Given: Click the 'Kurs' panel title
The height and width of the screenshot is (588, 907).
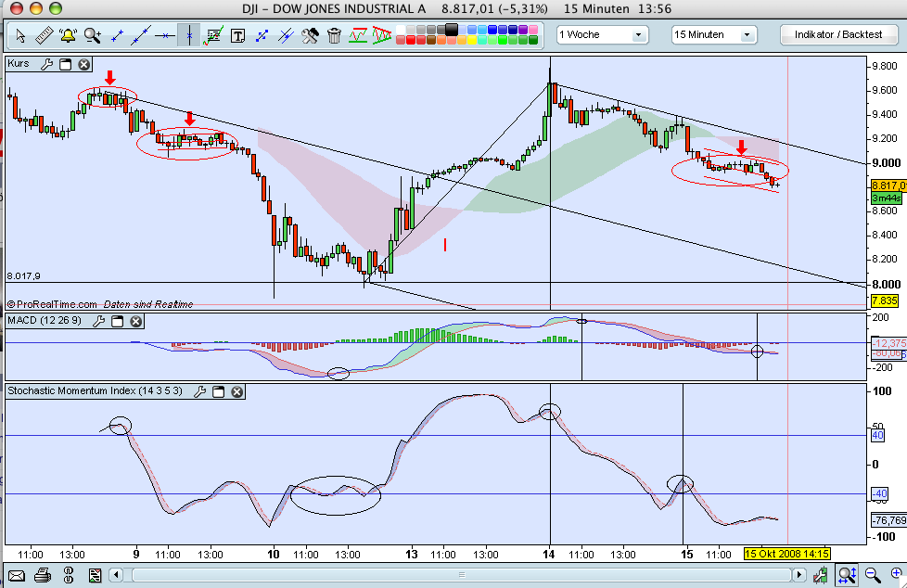Looking at the screenshot, I should coord(19,64).
